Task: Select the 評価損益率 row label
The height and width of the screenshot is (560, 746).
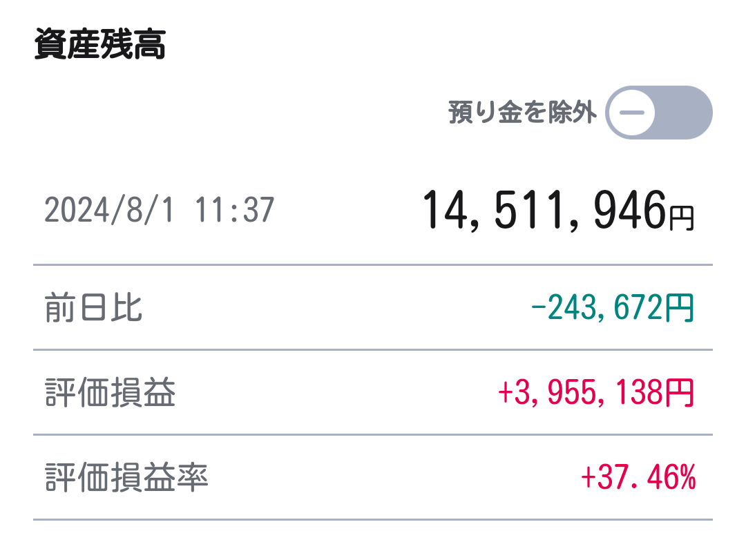Action: click(126, 477)
